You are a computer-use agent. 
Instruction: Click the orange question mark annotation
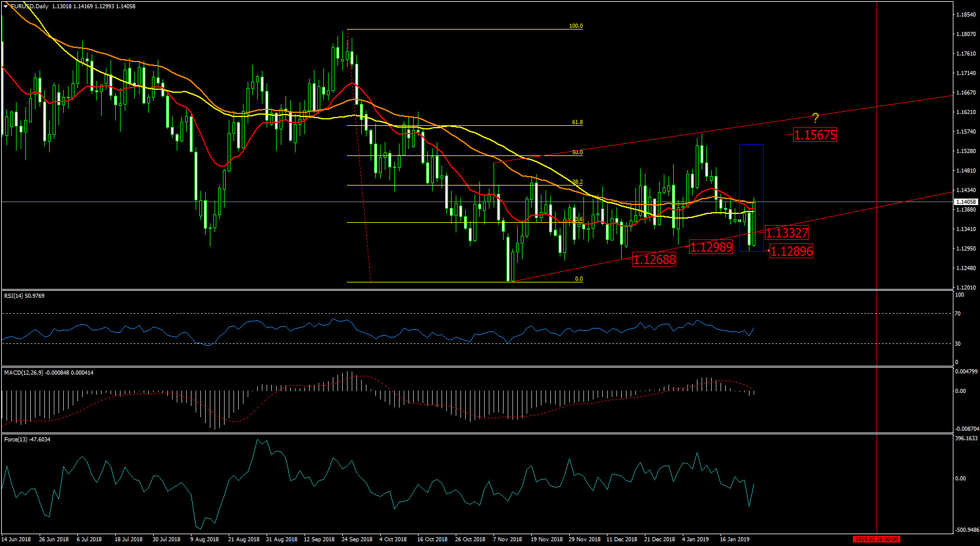pyautogui.click(x=815, y=118)
